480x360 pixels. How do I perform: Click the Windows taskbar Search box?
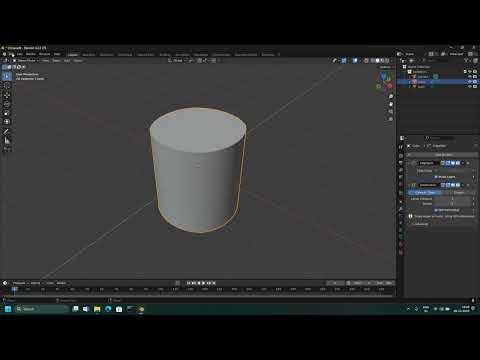pos(42,309)
